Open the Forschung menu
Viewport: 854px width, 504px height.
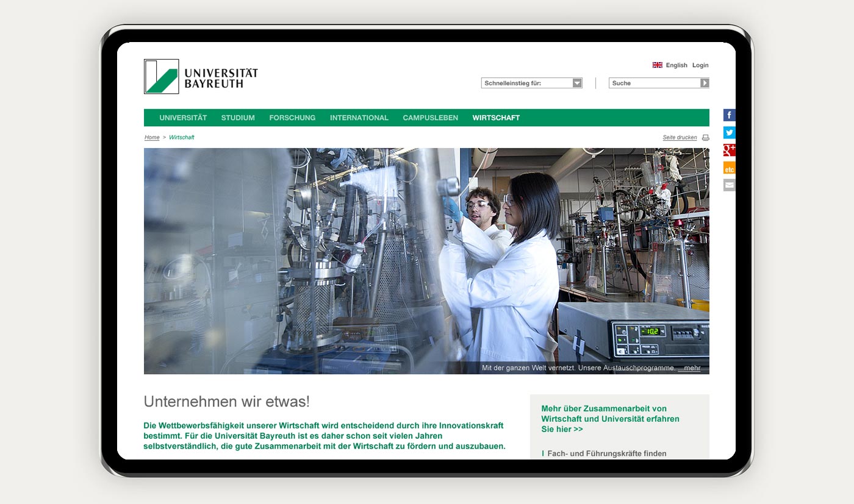[292, 118]
